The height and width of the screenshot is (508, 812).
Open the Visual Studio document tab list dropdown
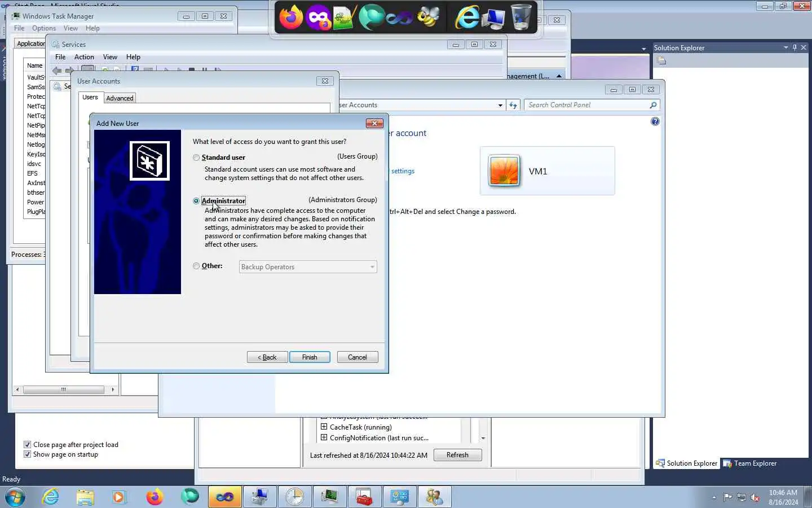point(643,49)
